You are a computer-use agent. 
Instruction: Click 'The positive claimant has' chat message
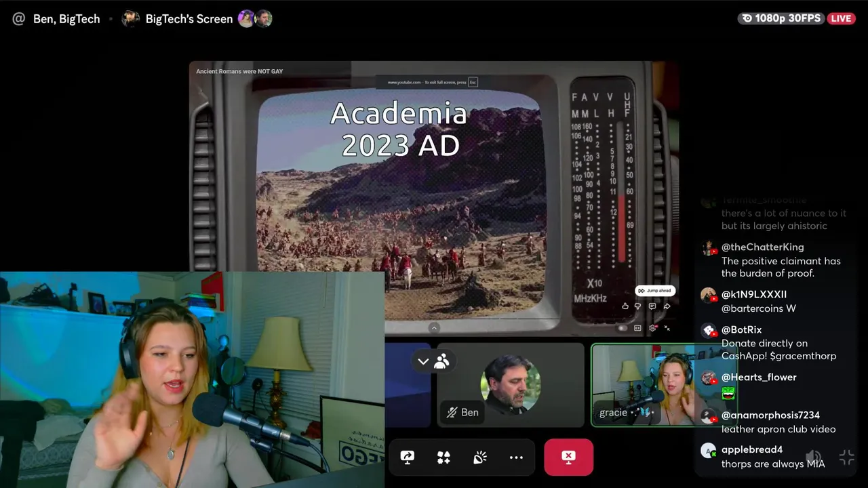[x=781, y=267]
